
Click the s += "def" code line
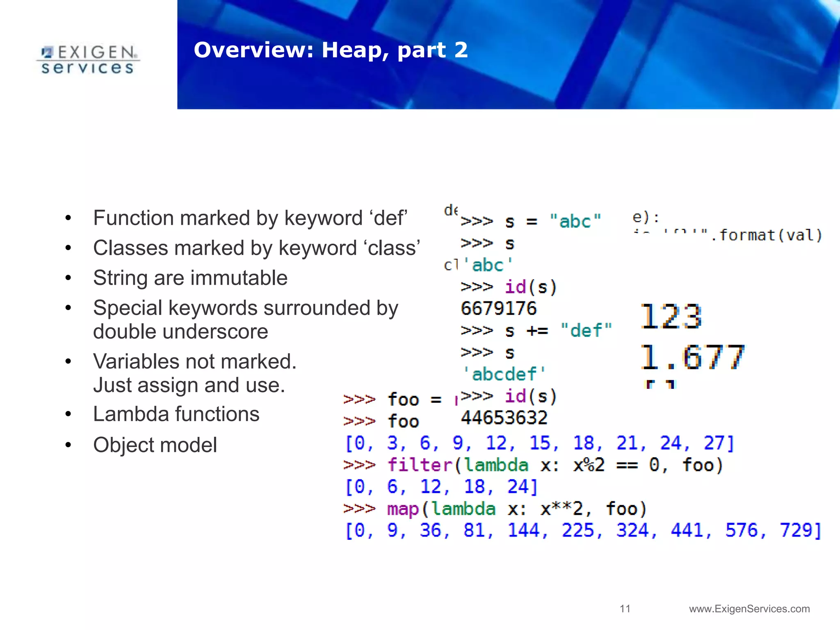coord(536,330)
